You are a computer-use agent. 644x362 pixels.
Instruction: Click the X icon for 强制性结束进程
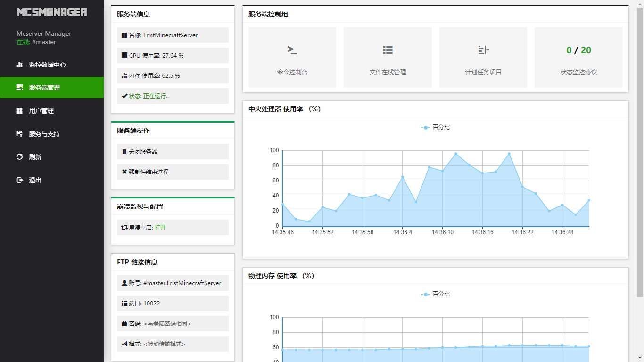tap(124, 172)
